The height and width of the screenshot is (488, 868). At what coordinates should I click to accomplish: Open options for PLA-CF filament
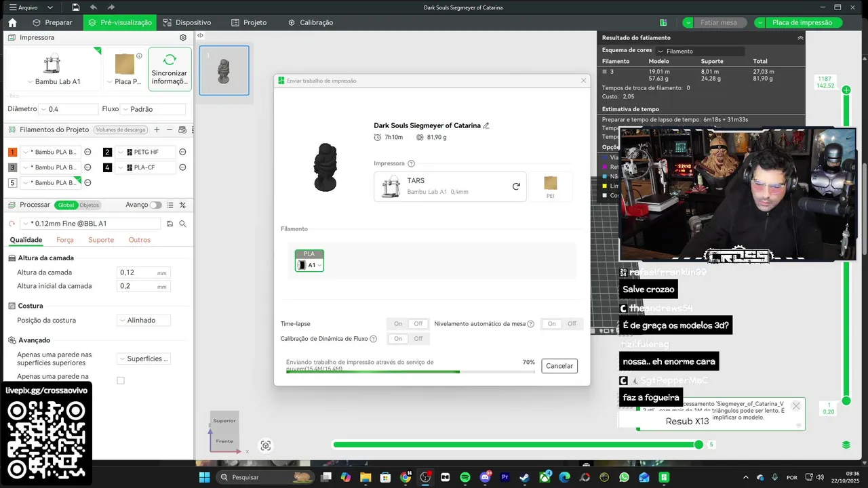pos(182,167)
